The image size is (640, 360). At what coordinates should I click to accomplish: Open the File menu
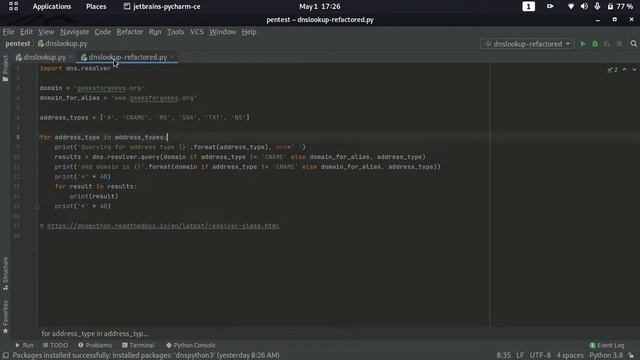8,32
